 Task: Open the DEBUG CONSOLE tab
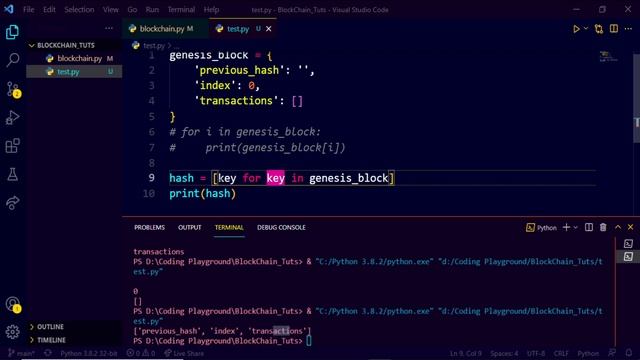[x=281, y=227]
